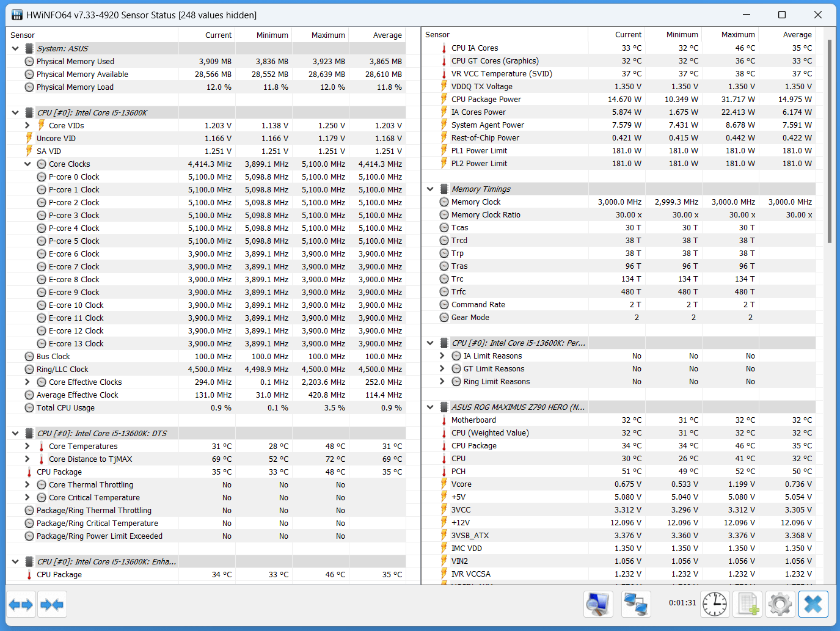This screenshot has height=631, width=840.
Task: Expand the Ring Limit Reasons row
Action: click(442, 381)
